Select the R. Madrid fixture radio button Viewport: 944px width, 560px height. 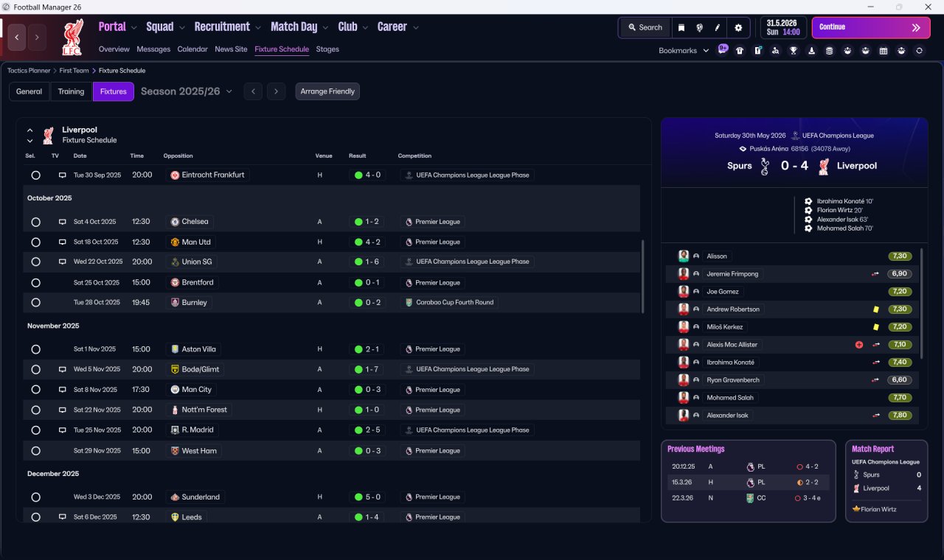pyautogui.click(x=35, y=430)
